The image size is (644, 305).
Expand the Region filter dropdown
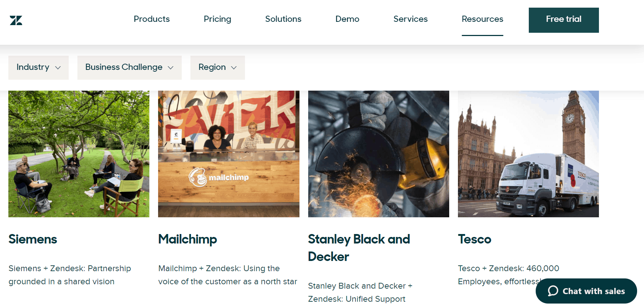coord(217,67)
